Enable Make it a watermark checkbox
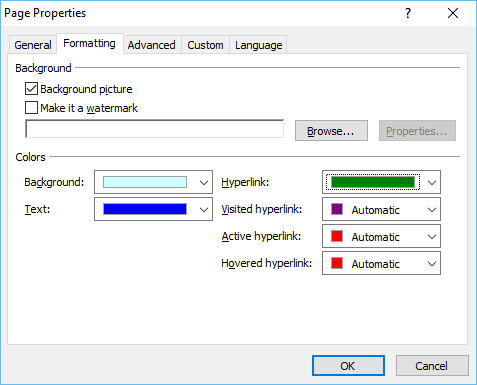 point(31,108)
